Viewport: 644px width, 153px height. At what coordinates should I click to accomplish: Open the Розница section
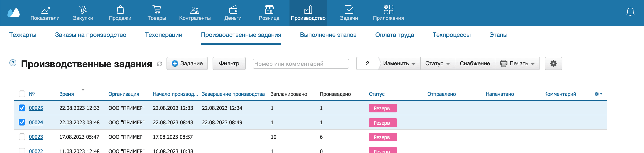click(269, 13)
